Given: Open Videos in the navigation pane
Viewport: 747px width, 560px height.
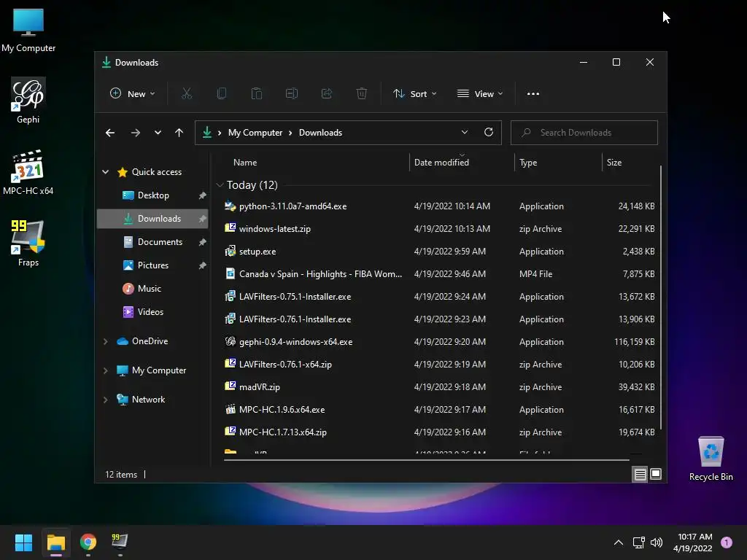Looking at the screenshot, I should [152, 312].
